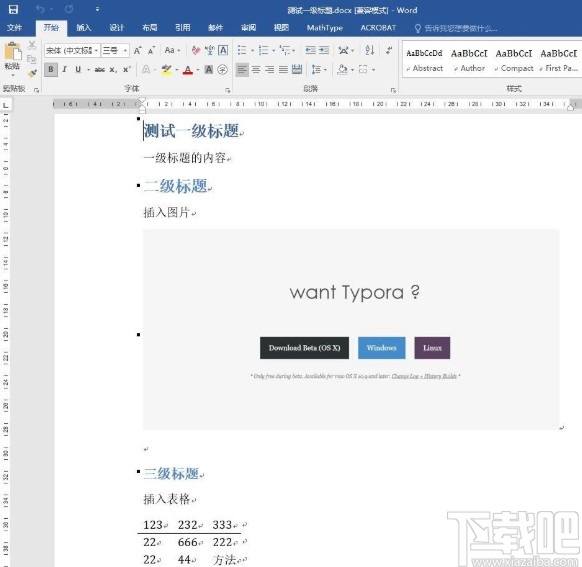Toggle Underline formatting
Viewport: 582px width, 567px height.
click(78, 69)
